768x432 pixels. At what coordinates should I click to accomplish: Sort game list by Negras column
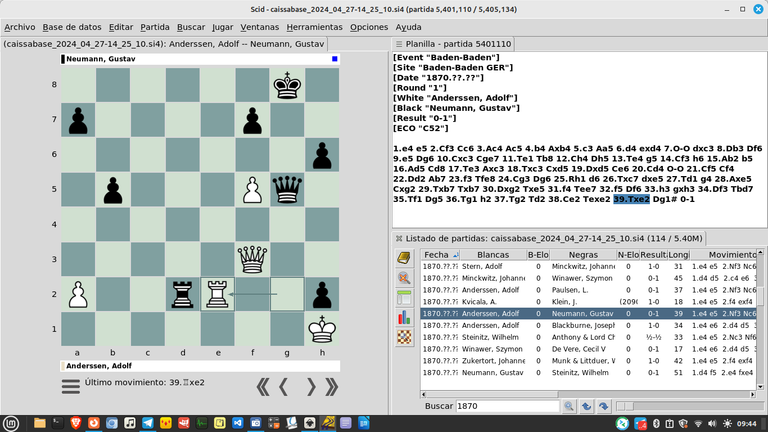(583, 255)
